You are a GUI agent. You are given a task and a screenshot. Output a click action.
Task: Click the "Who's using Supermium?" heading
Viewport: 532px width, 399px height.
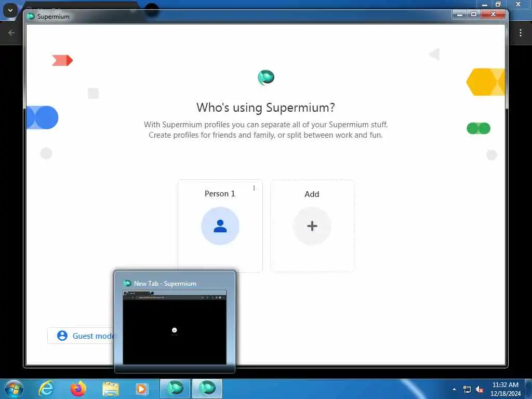265,108
